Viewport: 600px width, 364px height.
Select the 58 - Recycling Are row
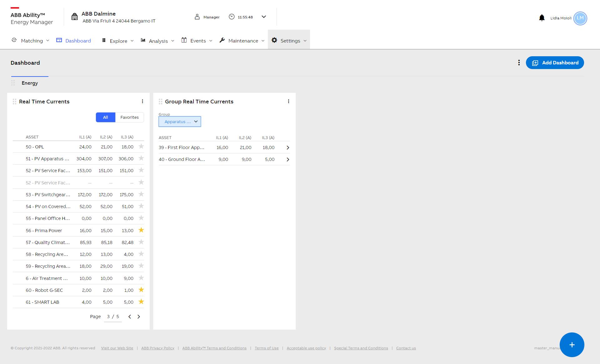click(x=78, y=254)
